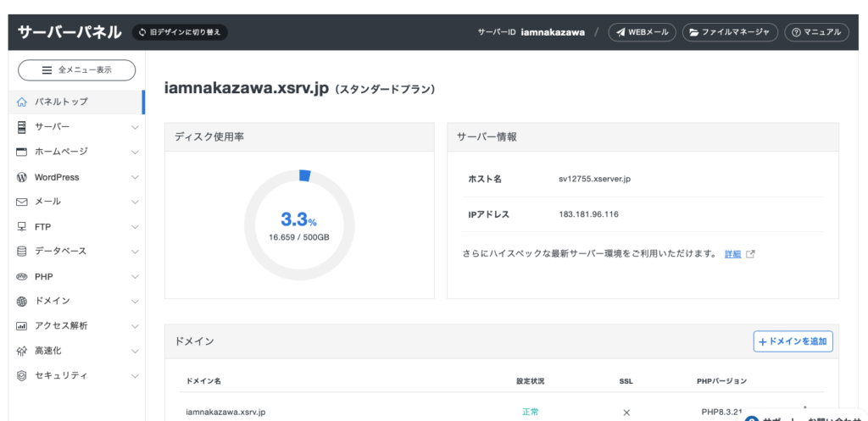Expand the データベース menu chevron
This screenshot has height=421, width=868.
(x=135, y=252)
